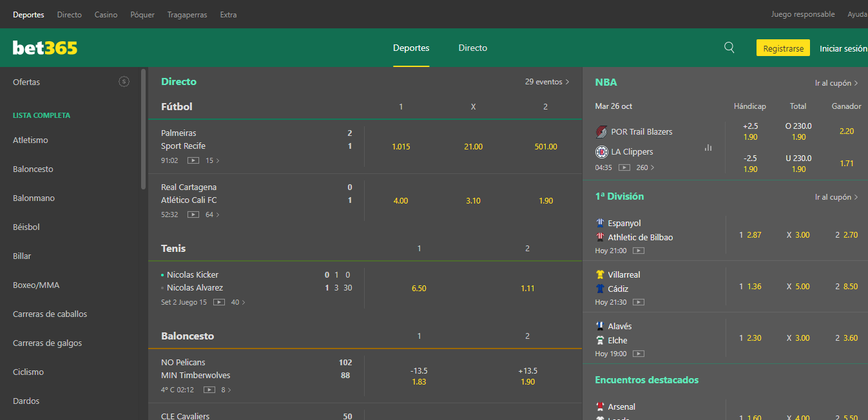The width and height of the screenshot is (868, 420).
Task: Open Ofertas in the sidebar
Action: click(26, 82)
